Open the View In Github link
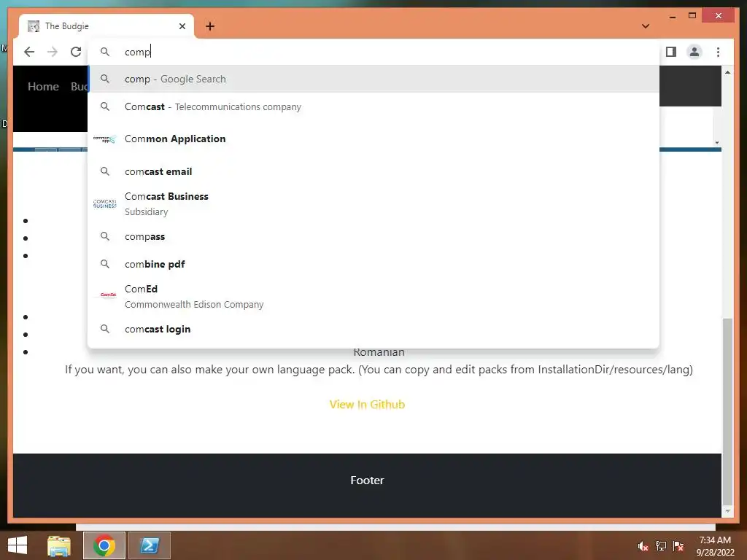Viewport: 747px width, 560px height. tap(368, 405)
